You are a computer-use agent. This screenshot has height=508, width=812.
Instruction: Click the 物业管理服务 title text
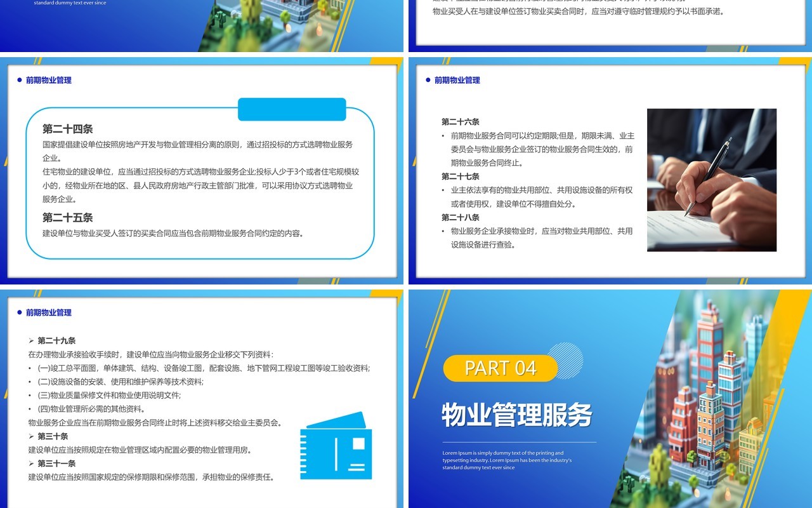[517, 415]
